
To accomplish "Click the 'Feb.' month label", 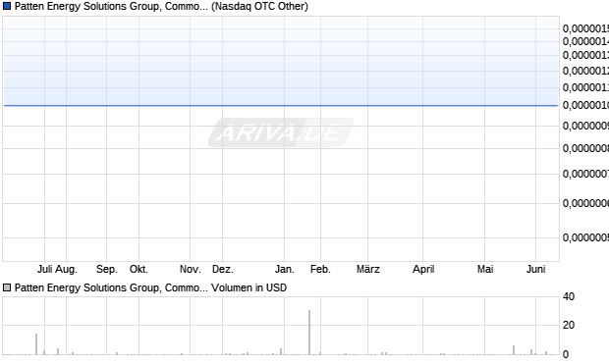I will [320, 269].
